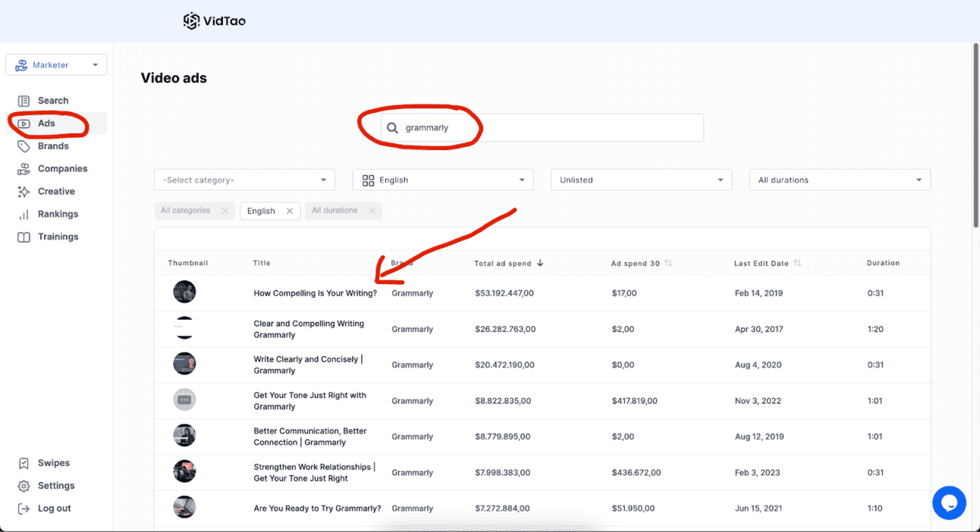980x532 pixels.
Task: Open Companies in the sidebar
Action: pyautogui.click(x=62, y=169)
